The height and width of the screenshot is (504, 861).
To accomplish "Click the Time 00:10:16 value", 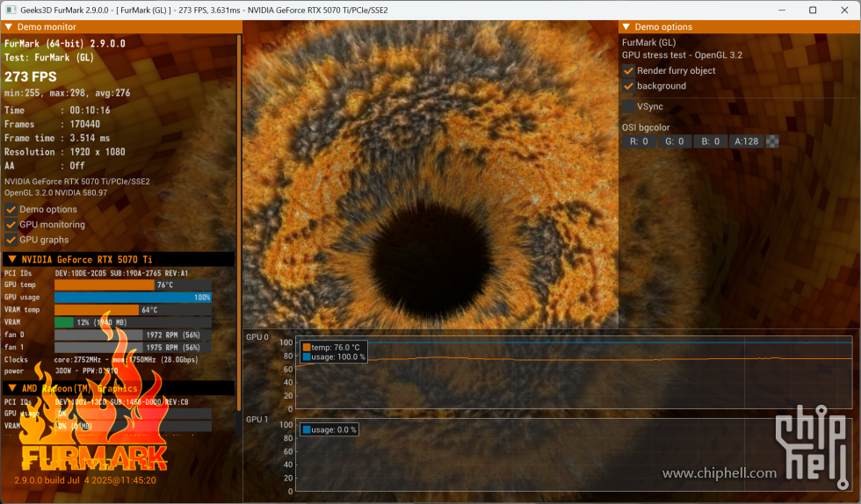I will click(90, 111).
